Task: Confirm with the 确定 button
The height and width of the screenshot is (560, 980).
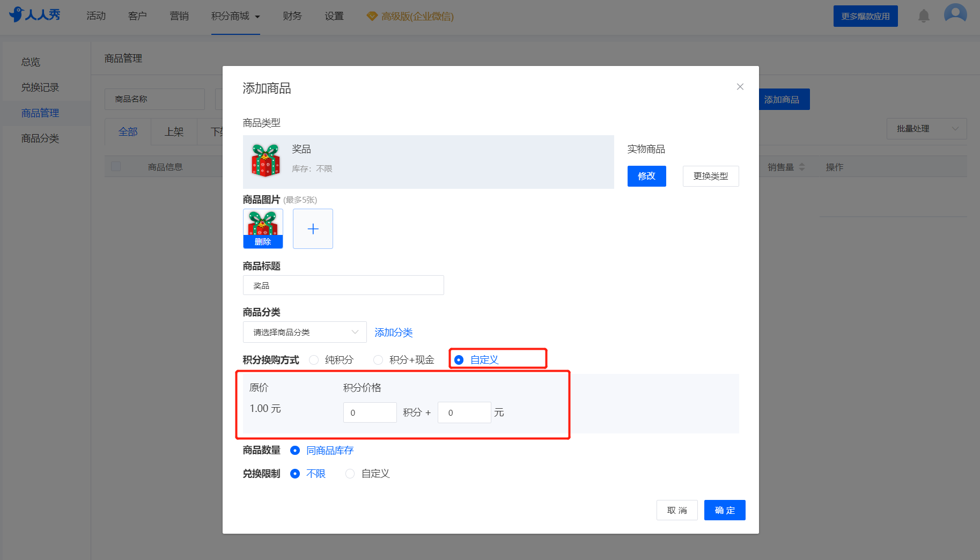Action: click(725, 510)
